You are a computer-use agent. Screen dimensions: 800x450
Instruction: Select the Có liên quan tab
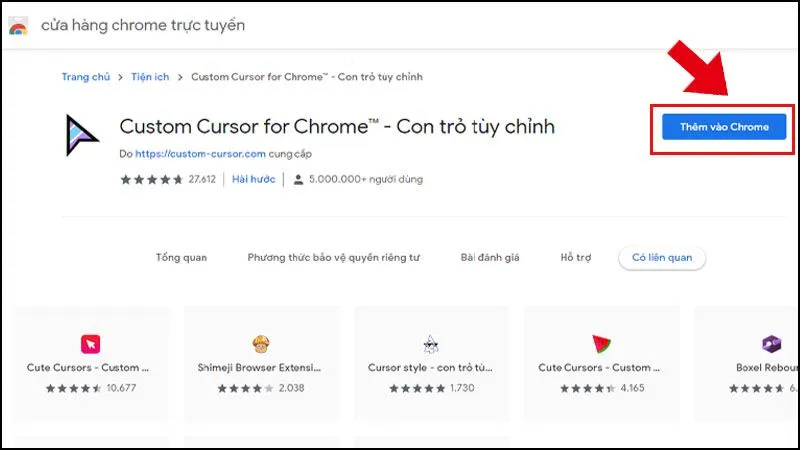click(x=662, y=258)
